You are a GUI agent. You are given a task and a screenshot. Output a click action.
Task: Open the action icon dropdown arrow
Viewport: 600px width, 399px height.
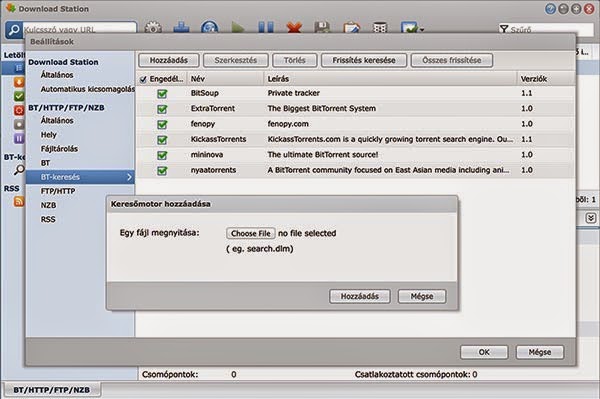[422, 29]
